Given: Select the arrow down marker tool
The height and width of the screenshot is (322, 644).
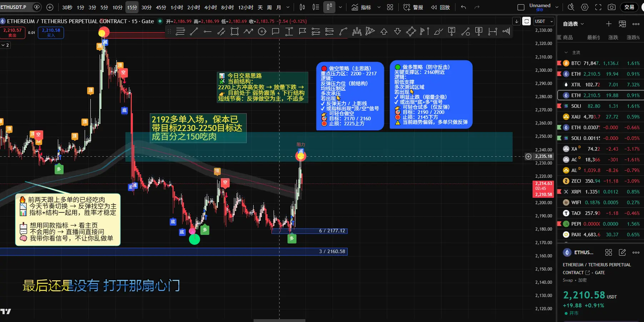Looking at the screenshot, I should (398, 31).
